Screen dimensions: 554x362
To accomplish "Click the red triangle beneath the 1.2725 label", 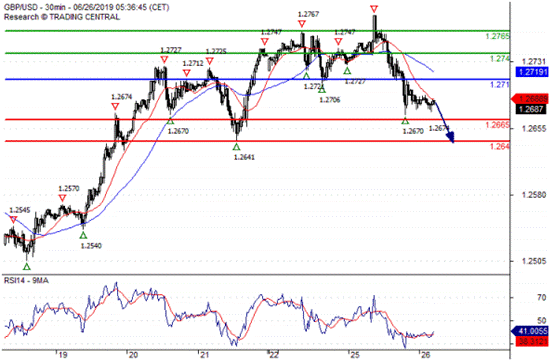I will [210, 61].
